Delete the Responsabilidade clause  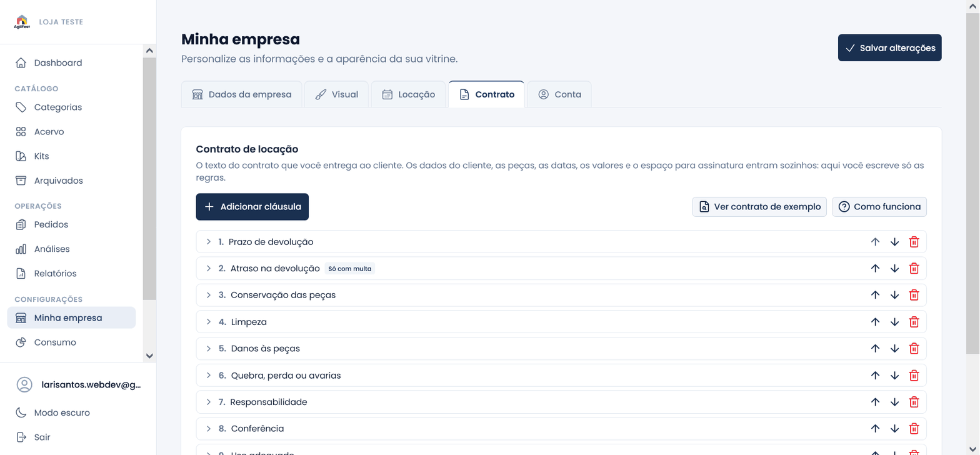point(914,402)
